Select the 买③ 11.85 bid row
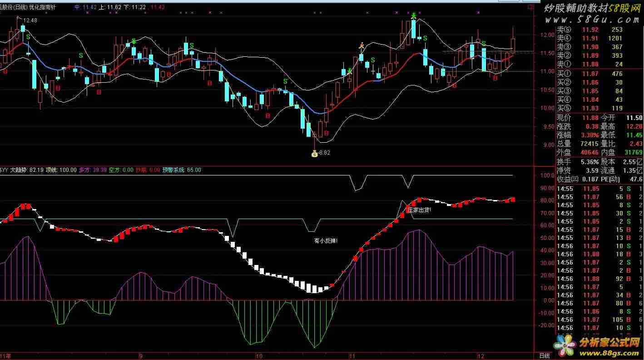Screen dimensions: 644x360 point(600,91)
